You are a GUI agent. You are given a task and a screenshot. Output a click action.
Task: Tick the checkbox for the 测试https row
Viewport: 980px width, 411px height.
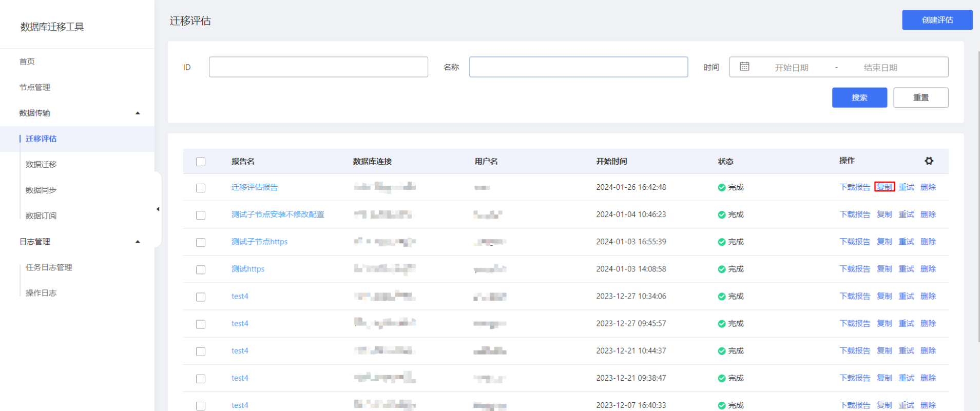[x=201, y=269]
